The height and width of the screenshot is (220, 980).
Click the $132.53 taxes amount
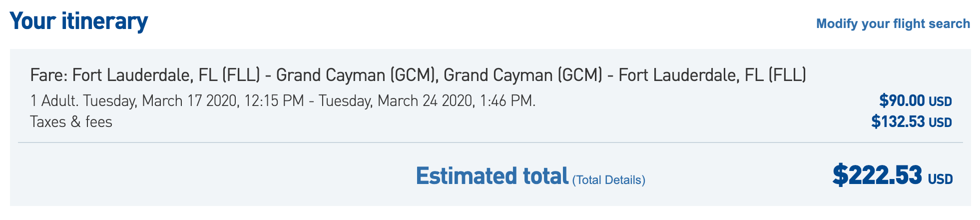coord(898,122)
